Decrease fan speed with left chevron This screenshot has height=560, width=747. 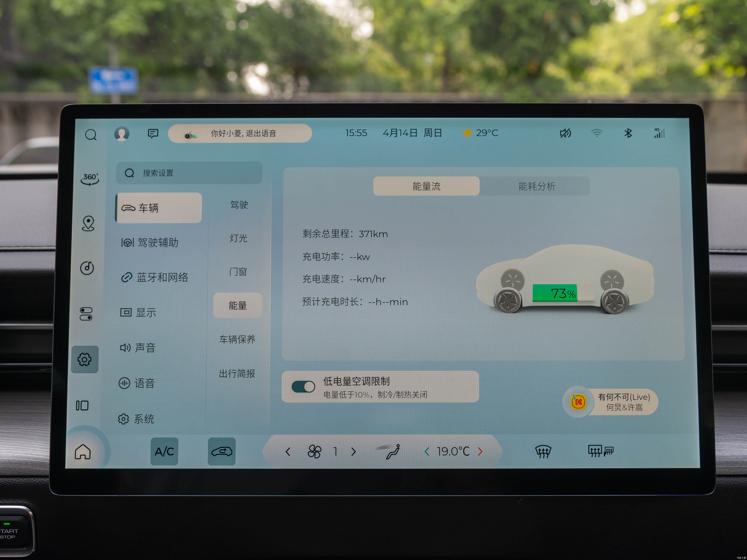pyautogui.click(x=288, y=452)
